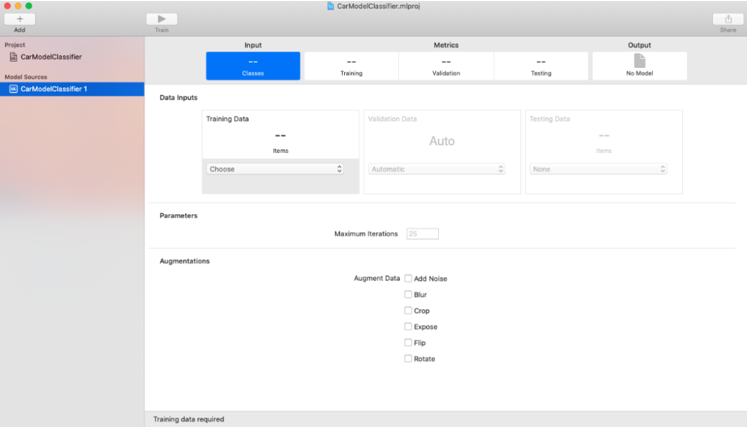Image resolution: width=750 pixels, height=427 pixels.
Task: Select the Classes input tab
Action: pyautogui.click(x=253, y=66)
